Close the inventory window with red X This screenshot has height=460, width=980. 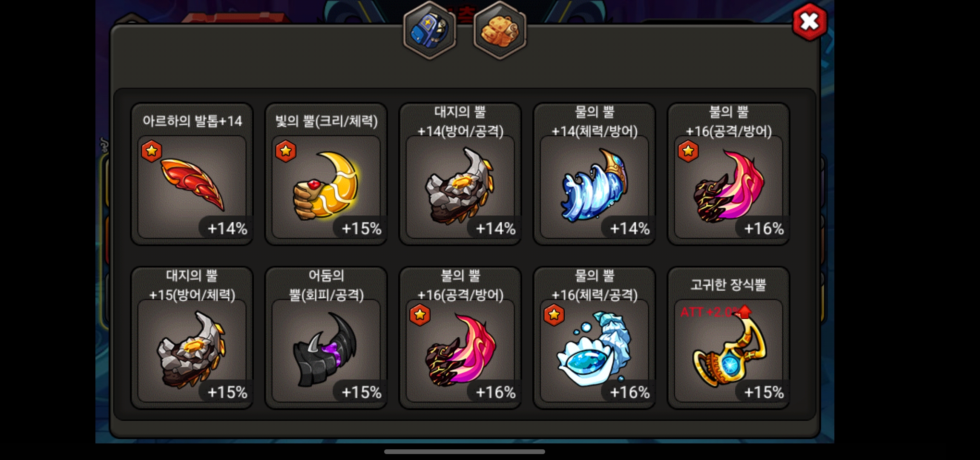coord(809,22)
